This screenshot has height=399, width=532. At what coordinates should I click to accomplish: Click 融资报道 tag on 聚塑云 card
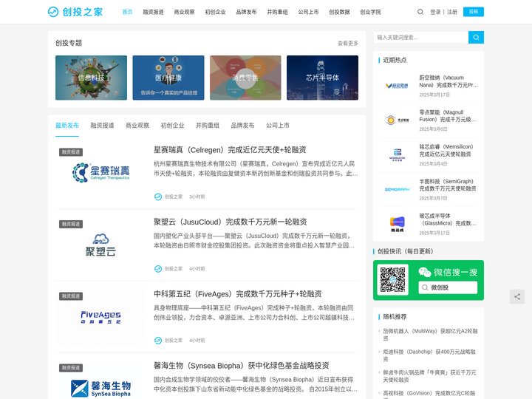71,224
